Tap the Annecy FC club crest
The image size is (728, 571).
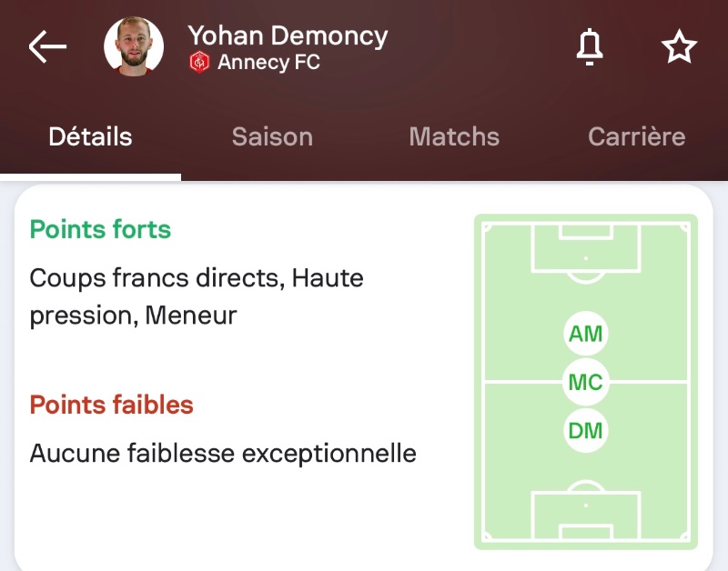pos(199,63)
